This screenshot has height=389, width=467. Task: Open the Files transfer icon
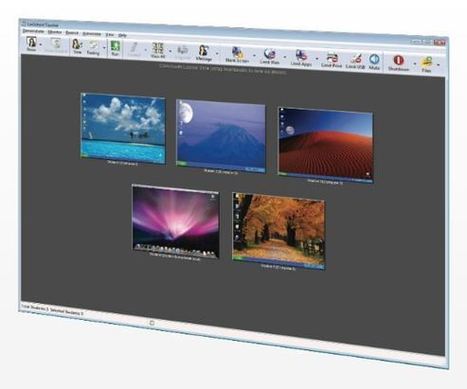coord(426,65)
